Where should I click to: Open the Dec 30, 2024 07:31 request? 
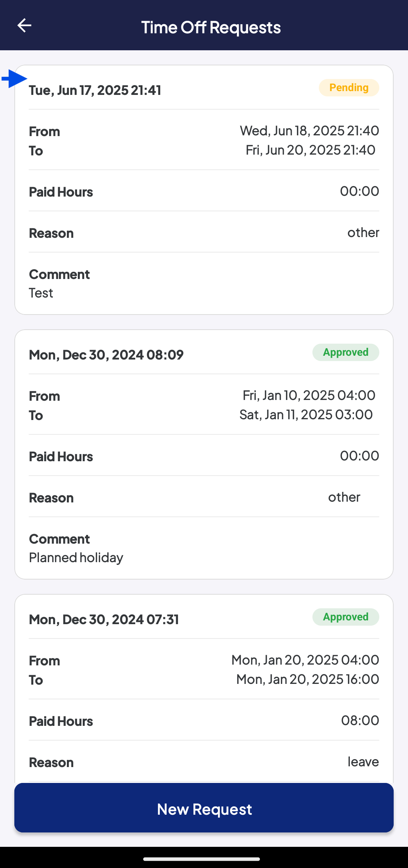coord(204,689)
